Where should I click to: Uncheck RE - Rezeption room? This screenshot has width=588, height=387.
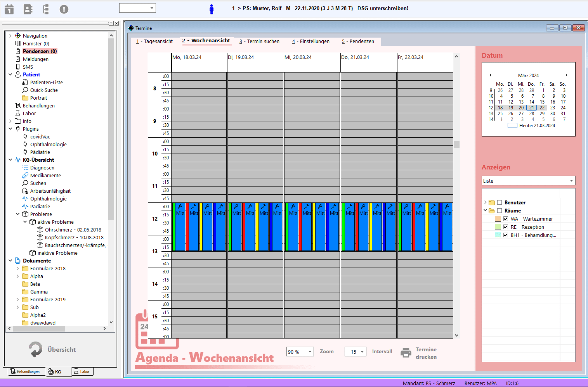[x=506, y=227]
